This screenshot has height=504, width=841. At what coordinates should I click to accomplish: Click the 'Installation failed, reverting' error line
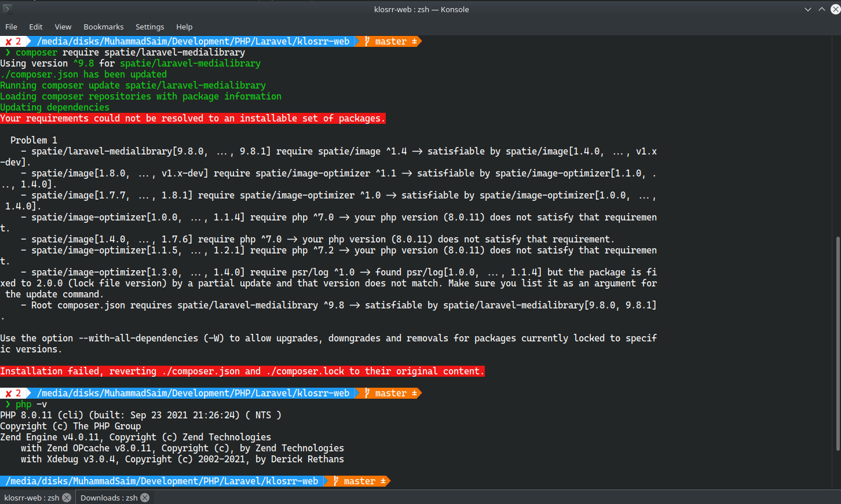point(242,371)
